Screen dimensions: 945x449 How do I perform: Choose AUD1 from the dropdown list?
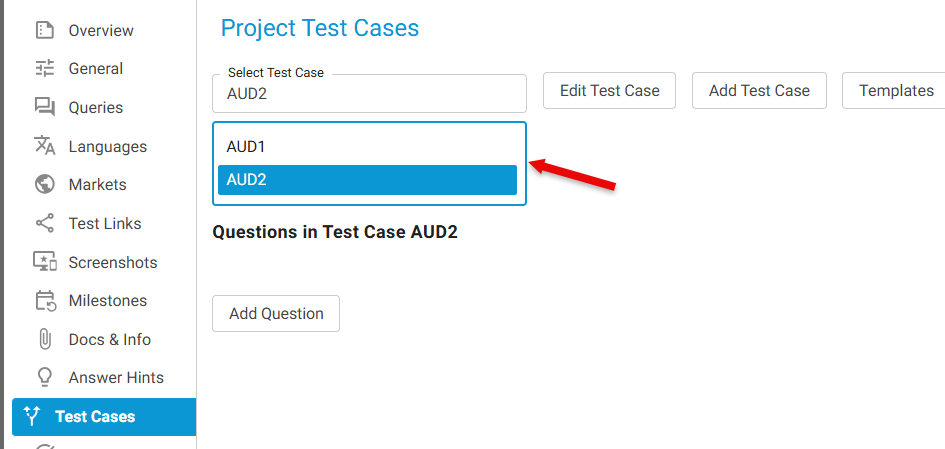tap(367, 146)
